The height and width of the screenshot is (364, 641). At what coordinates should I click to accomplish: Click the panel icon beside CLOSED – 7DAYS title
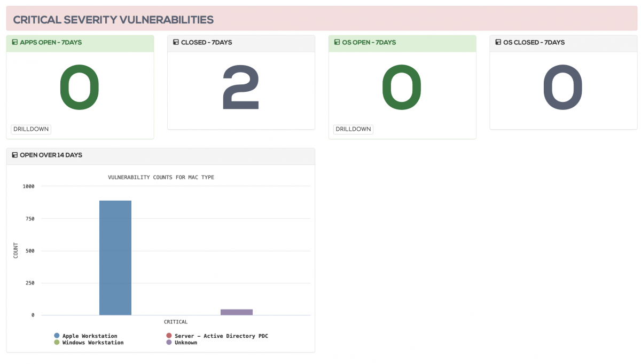click(x=176, y=42)
